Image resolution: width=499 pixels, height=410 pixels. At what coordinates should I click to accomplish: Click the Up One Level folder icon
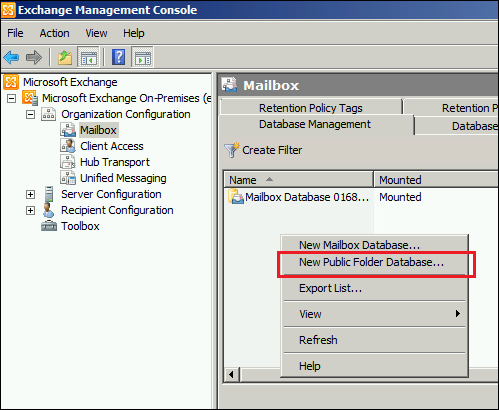click(x=65, y=57)
